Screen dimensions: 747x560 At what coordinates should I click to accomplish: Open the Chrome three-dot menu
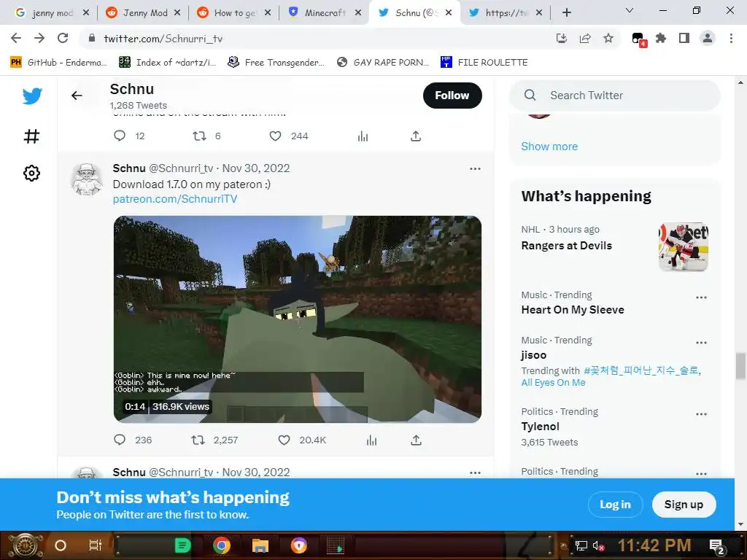tap(731, 39)
